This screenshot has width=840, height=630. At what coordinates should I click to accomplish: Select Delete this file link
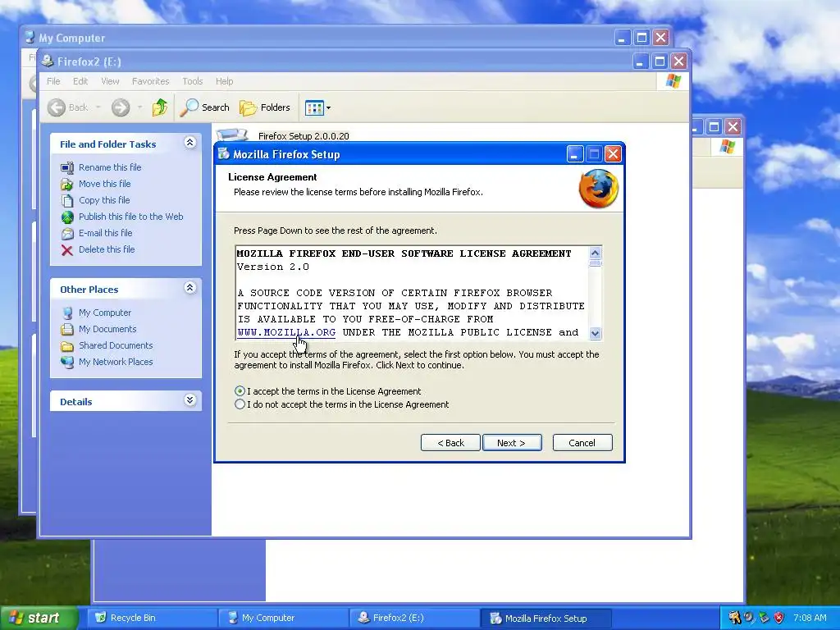[107, 249]
